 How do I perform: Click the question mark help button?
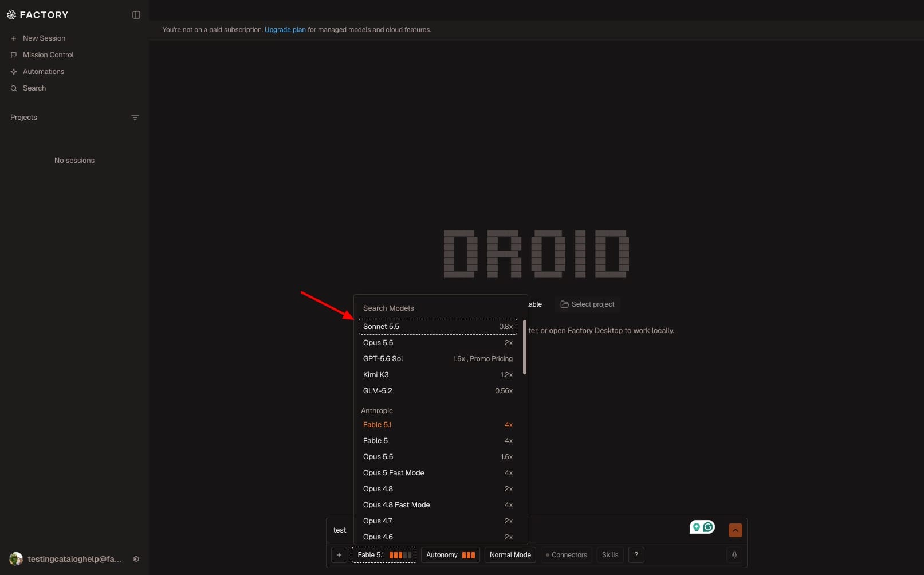tap(636, 555)
